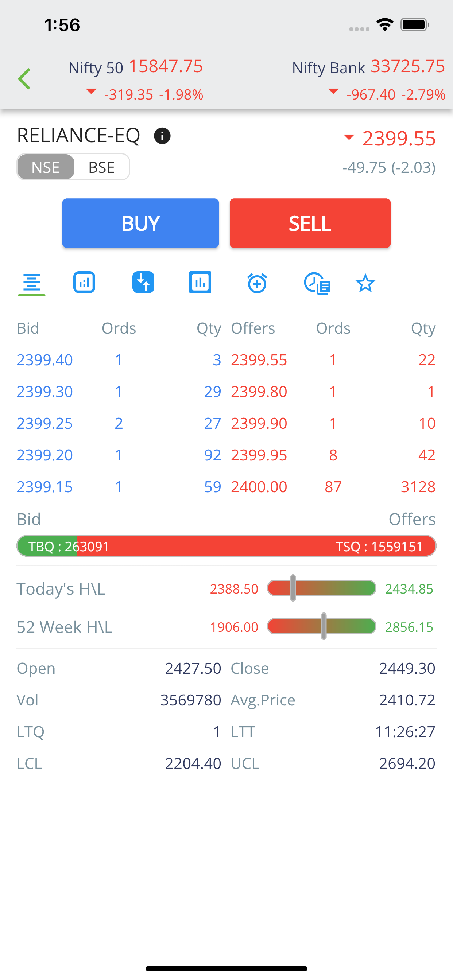The width and height of the screenshot is (453, 980).
Task: Tap the 1:56 clock in status bar
Action: (x=62, y=25)
